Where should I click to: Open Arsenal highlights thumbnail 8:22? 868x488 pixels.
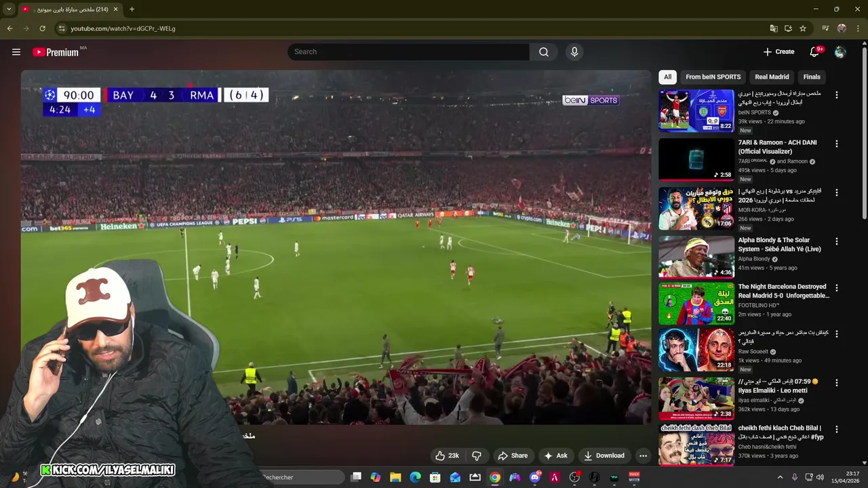click(696, 110)
